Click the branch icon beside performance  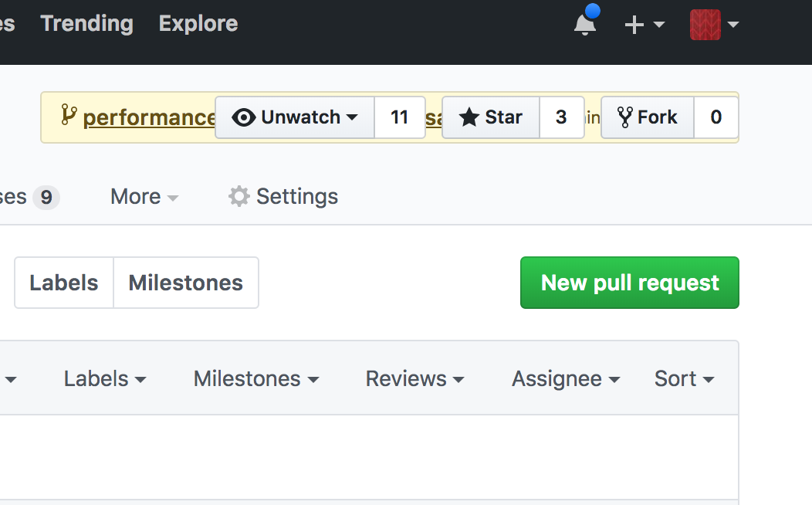click(x=69, y=114)
